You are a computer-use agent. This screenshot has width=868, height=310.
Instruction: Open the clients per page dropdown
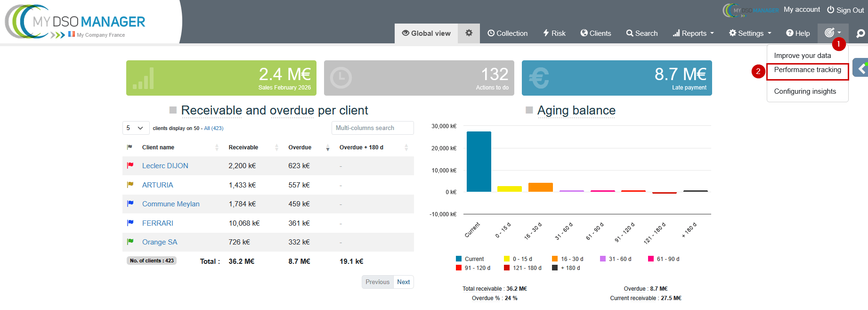coord(136,128)
